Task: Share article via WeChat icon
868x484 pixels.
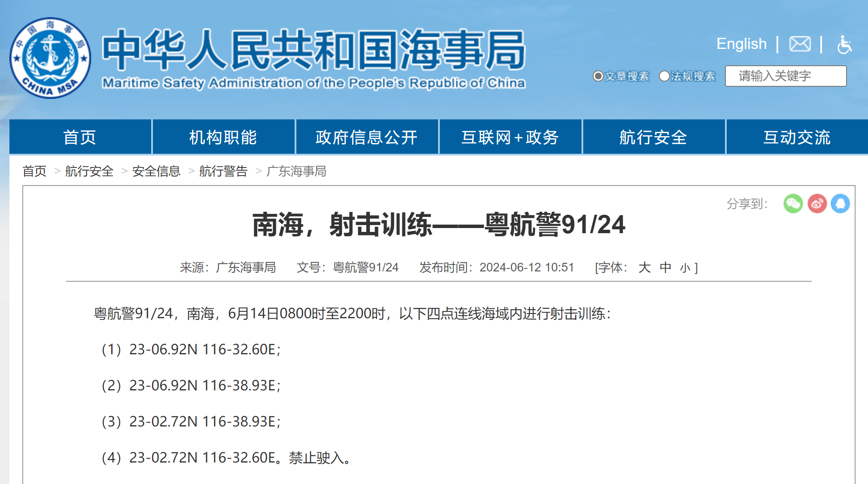Action: pyautogui.click(x=793, y=204)
